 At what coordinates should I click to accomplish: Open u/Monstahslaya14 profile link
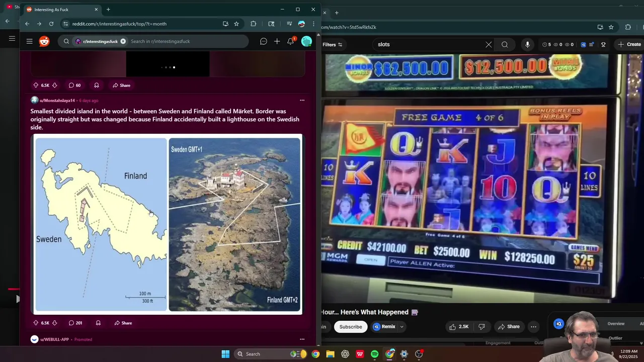[57, 101]
